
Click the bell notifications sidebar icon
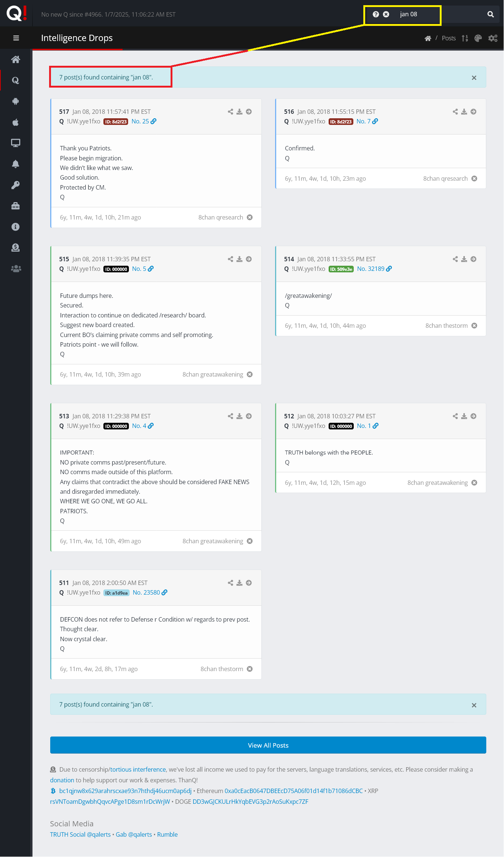pyautogui.click(x=16, y=164)
